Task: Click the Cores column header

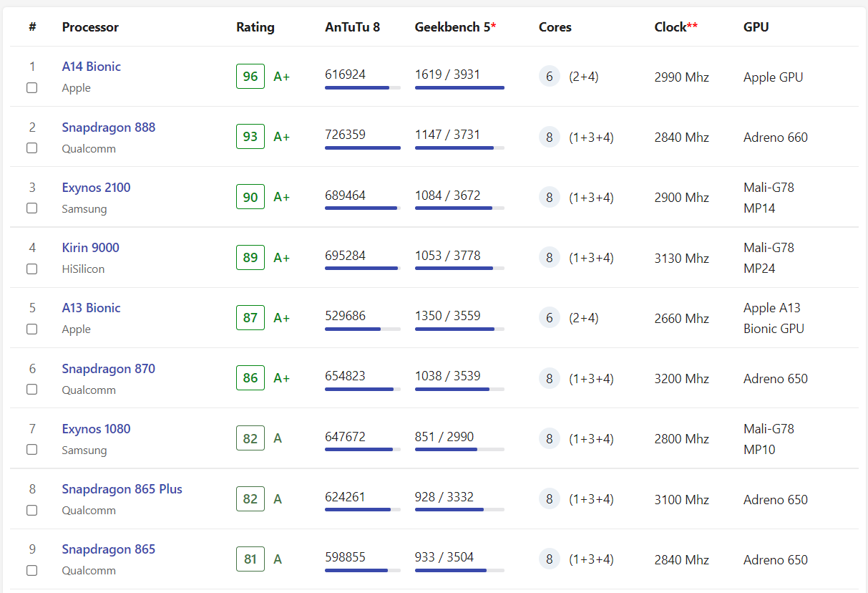Action: (x=555, y=27)
